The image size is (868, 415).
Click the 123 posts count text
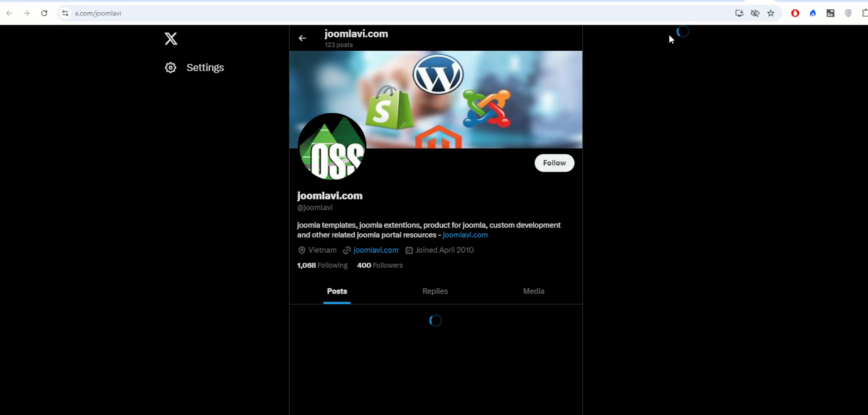(x=338, y=45)
